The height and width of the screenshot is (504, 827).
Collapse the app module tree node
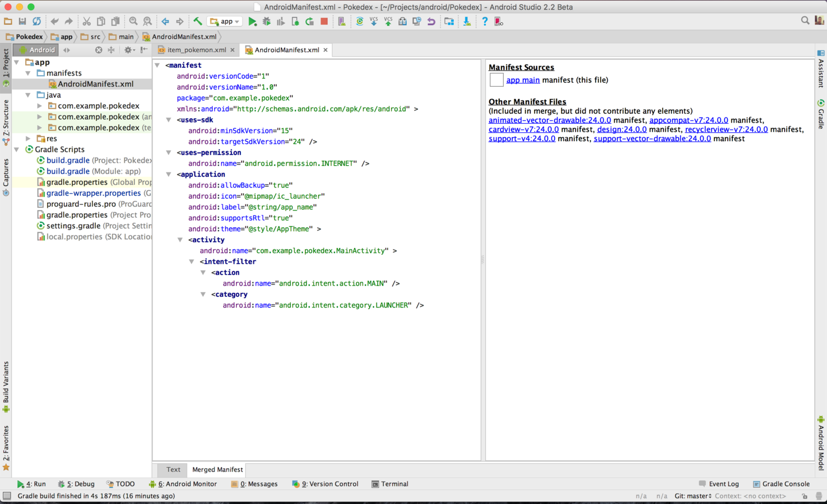click(17, 62)
